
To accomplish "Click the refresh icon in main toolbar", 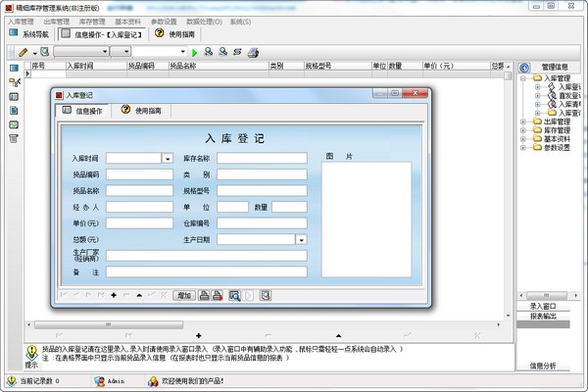I will 237,51.
